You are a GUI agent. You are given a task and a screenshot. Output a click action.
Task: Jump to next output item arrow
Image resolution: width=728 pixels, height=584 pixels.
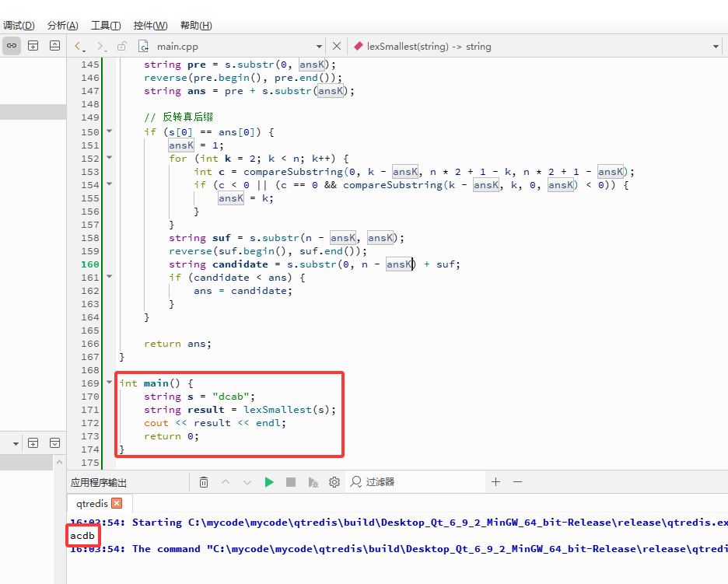[x=247, y=482]
